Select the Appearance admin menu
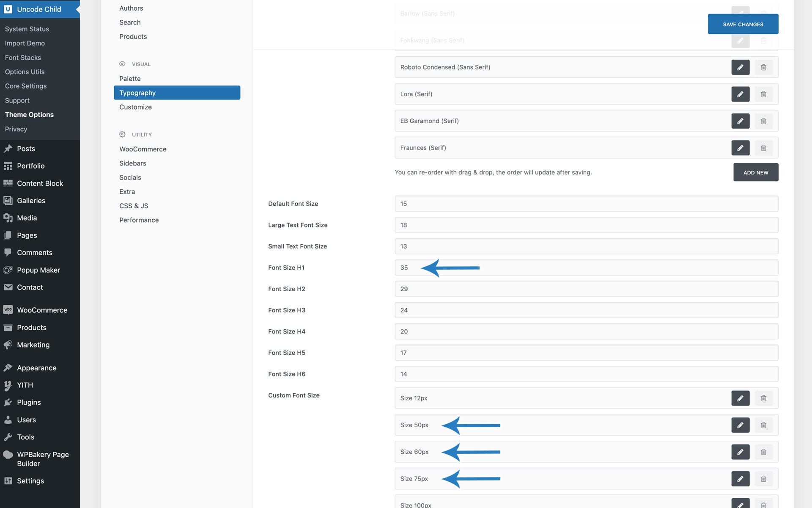812x508 pixels. coord(36,368)
